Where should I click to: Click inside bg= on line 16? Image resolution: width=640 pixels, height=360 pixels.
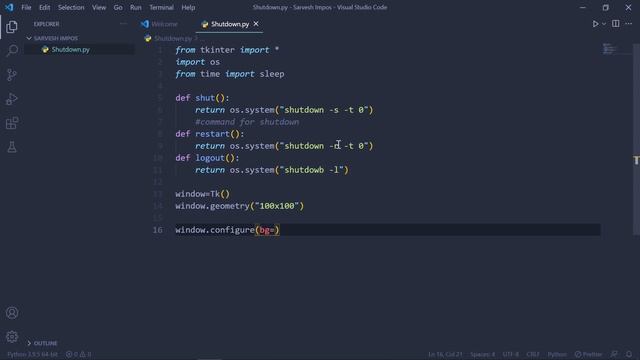click(x=267, y=230)
